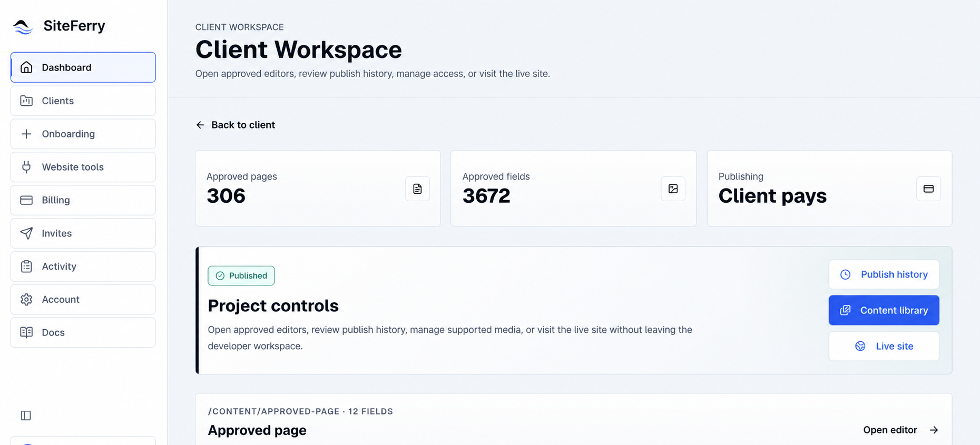980x445 pixels.
Task: Click the Published status badge
Action: [x=241, y=276]
